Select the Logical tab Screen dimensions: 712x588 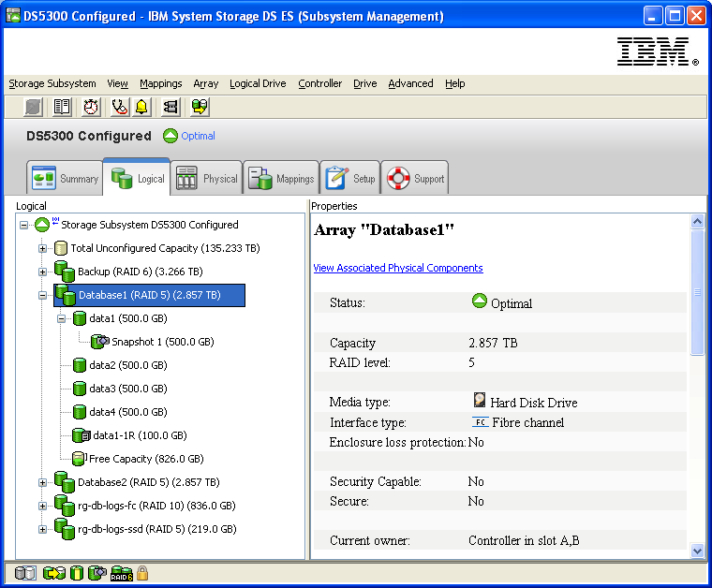137,177
